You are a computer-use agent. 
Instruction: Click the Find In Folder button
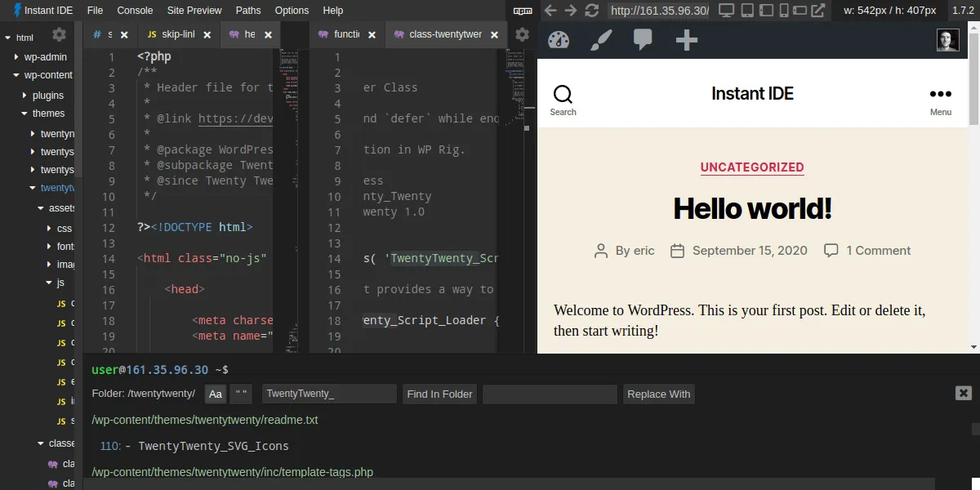439,394
